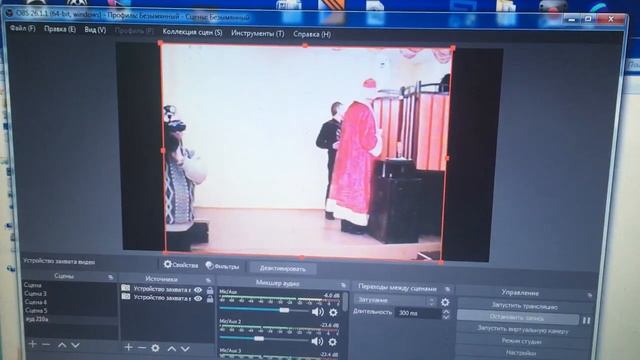Click the Длительность 300 ms input field
640x360 pixels.
(x=418, y=313)
